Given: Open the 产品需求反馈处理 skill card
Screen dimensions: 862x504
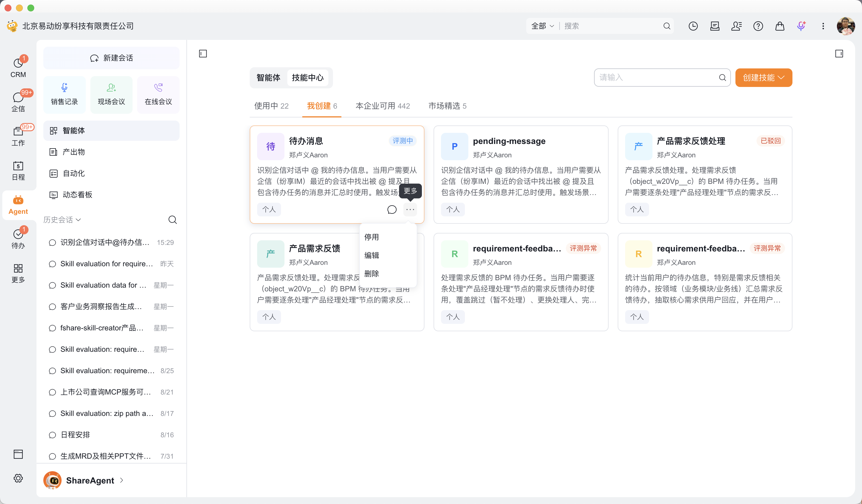Looking at the screenshot, I should point(705,174).
